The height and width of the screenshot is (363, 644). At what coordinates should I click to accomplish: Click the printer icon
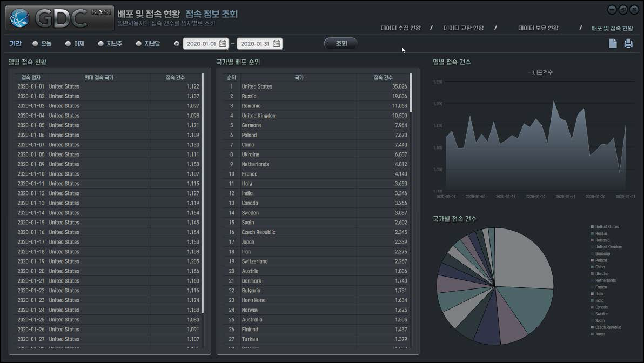point(628,43)
